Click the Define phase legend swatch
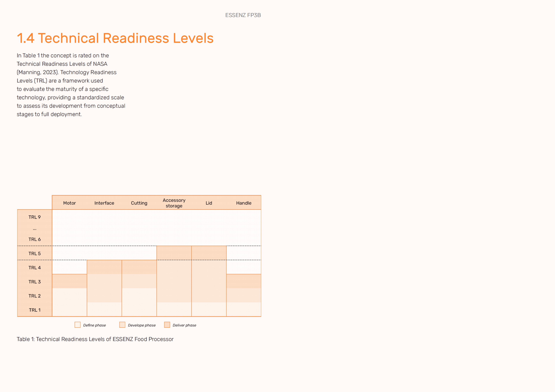 tap(77, 325)
